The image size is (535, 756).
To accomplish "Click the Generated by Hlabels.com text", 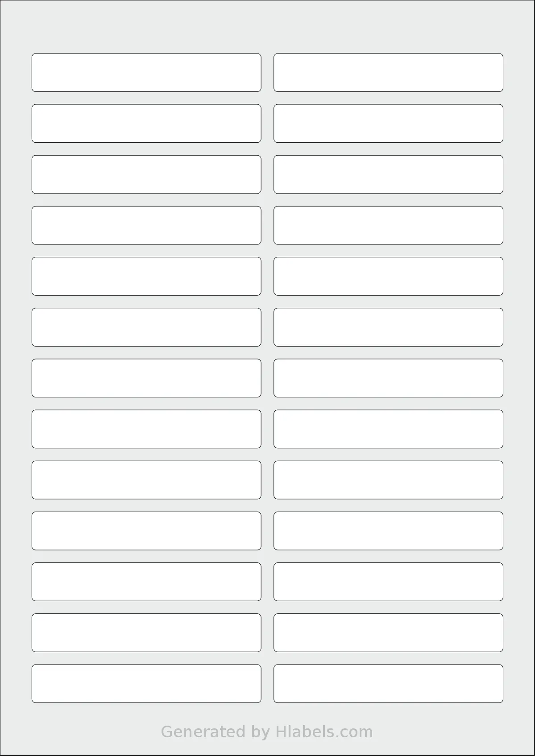I will point(267,732).
